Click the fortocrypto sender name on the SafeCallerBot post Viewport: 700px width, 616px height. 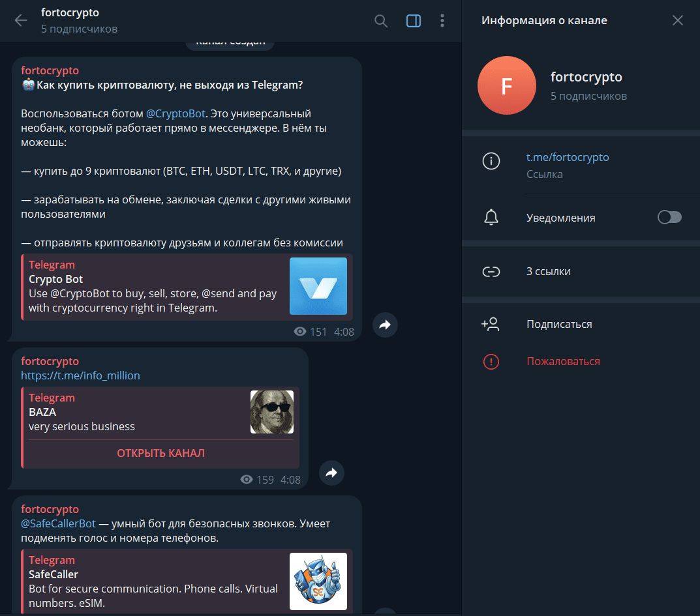[x=50, y=509]
